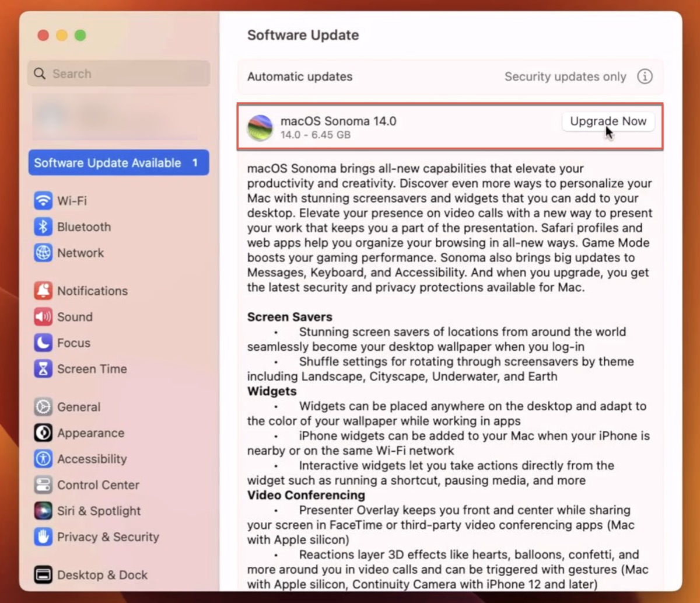This screenshot has height=603, width=700.
Task: Open the Appearance pane
Action: (118, 433)
